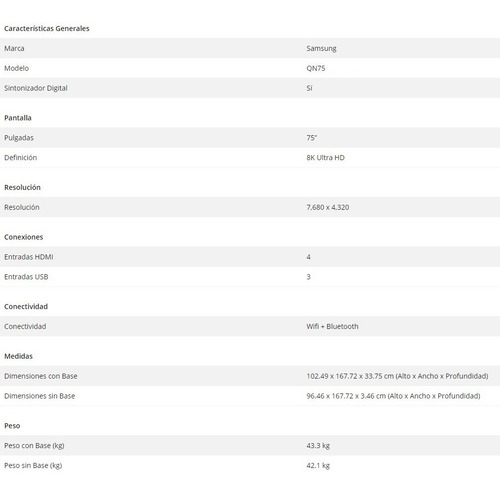Click the Dimensiones sin Base row label

40,396
